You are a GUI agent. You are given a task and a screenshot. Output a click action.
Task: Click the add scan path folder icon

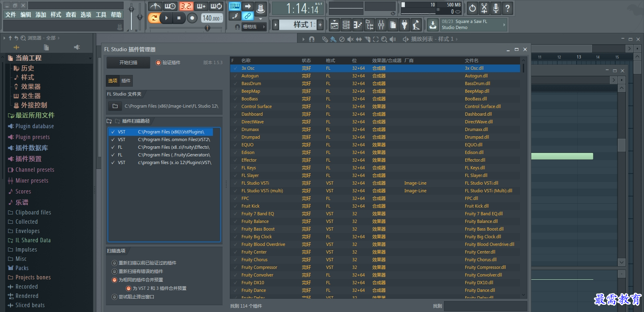[109, 121]
